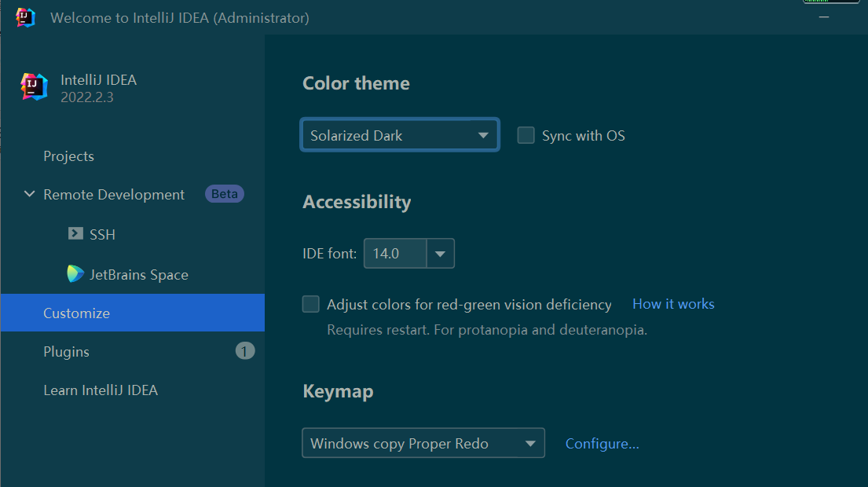Open JetBrains Space in the sidebar
This screenshot has height=487, width=868.
click(x=139, y=274)
